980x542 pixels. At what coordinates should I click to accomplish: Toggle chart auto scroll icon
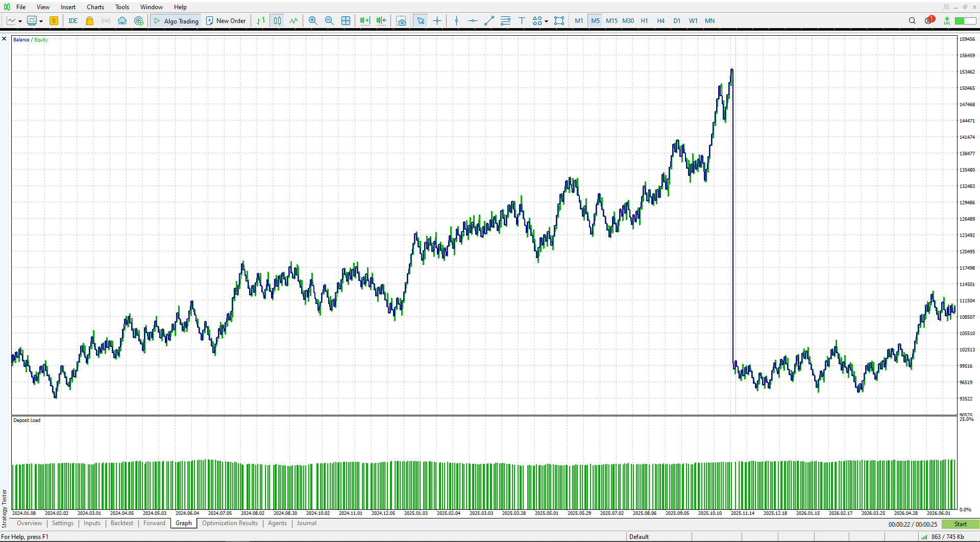pos(364,21)
